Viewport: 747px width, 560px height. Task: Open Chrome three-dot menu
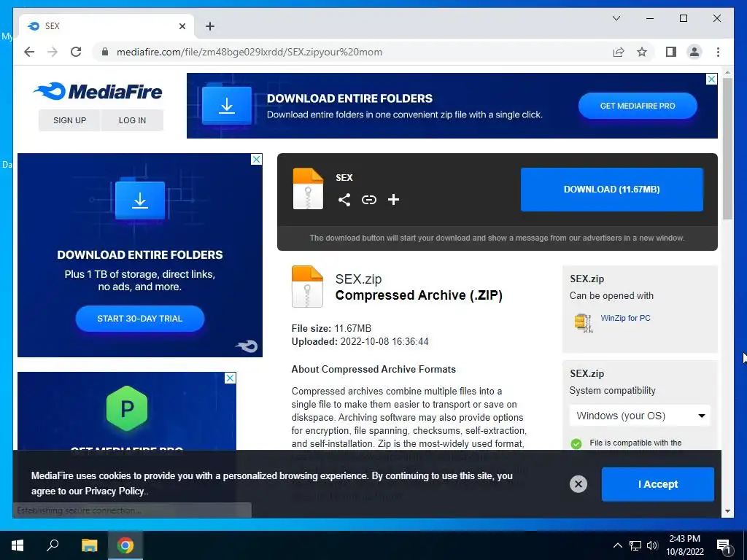pyautogui.click(x=718, y=52)
